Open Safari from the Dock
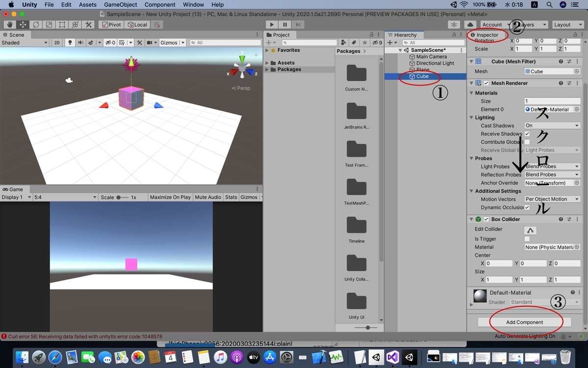 coord(55,357)
